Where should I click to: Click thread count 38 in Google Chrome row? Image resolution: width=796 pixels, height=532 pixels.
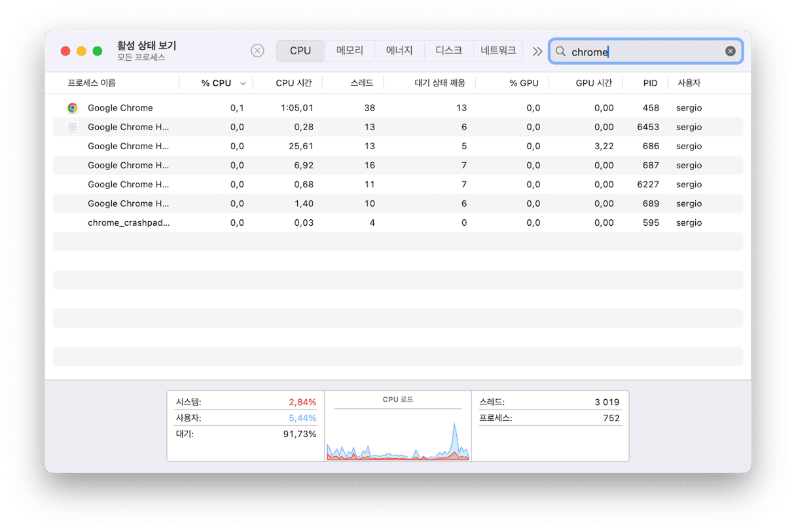point(369,108)
